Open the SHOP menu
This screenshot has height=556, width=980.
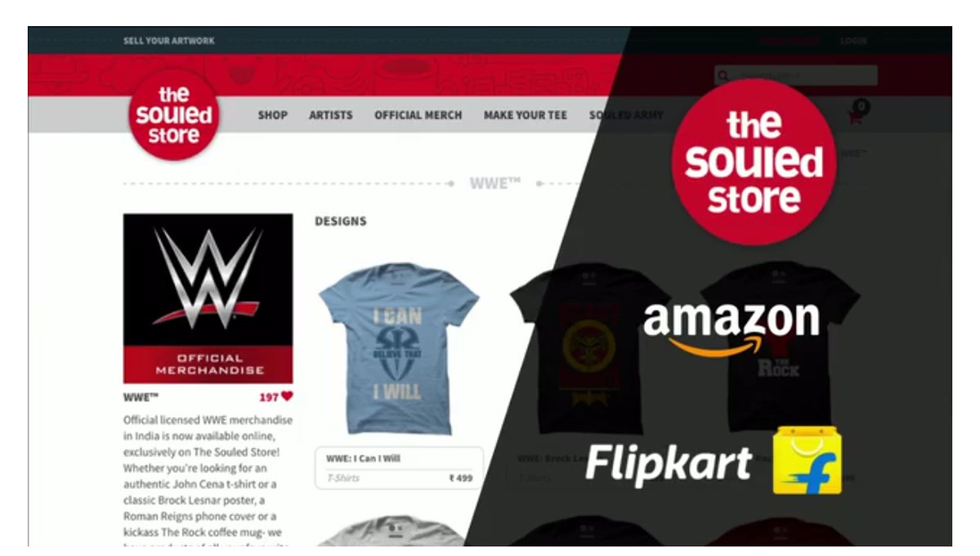coord(272,115)
